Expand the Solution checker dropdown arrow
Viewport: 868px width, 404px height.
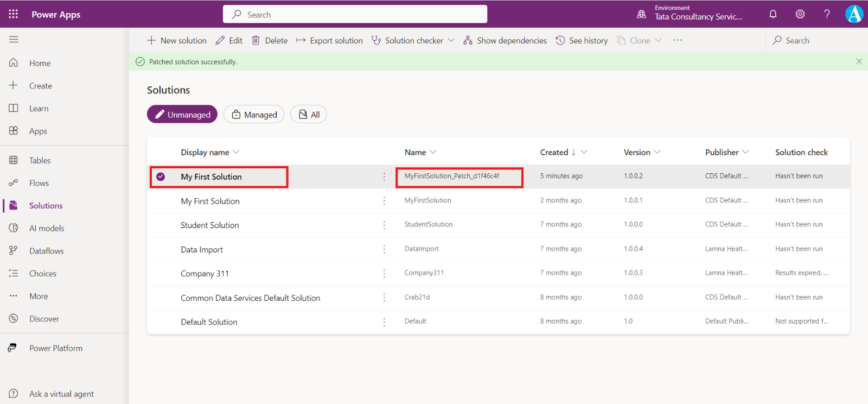pyautogui.click(x=451, y=41)
